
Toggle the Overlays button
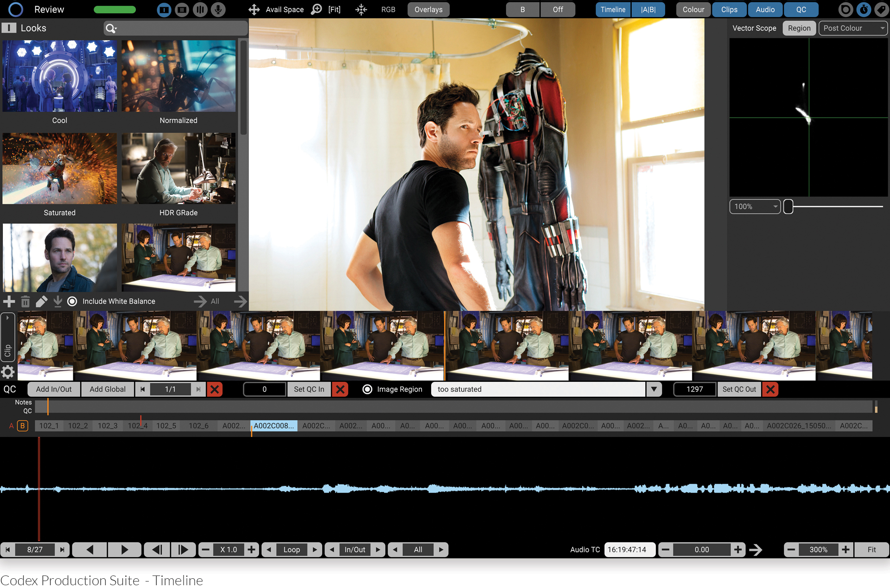click(428, 10)
